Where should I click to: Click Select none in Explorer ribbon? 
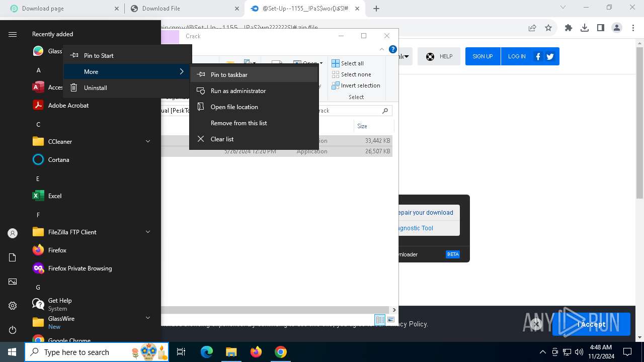pyautogui.click(x=351, y=74)
